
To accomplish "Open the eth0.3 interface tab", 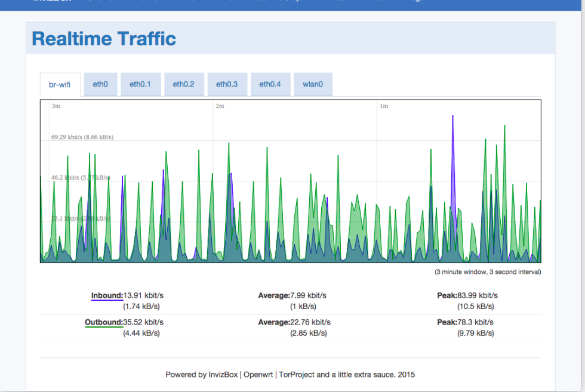I will click(x=227, y=84).
